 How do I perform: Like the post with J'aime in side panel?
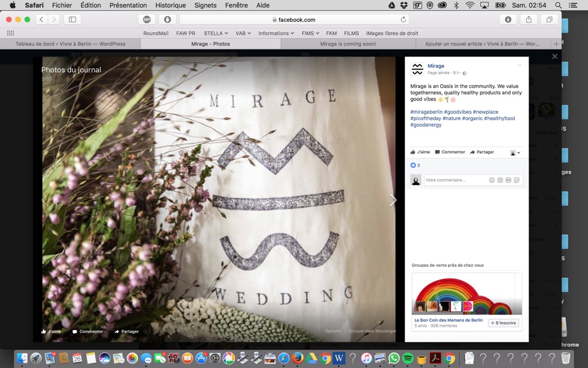click(420, 152)
